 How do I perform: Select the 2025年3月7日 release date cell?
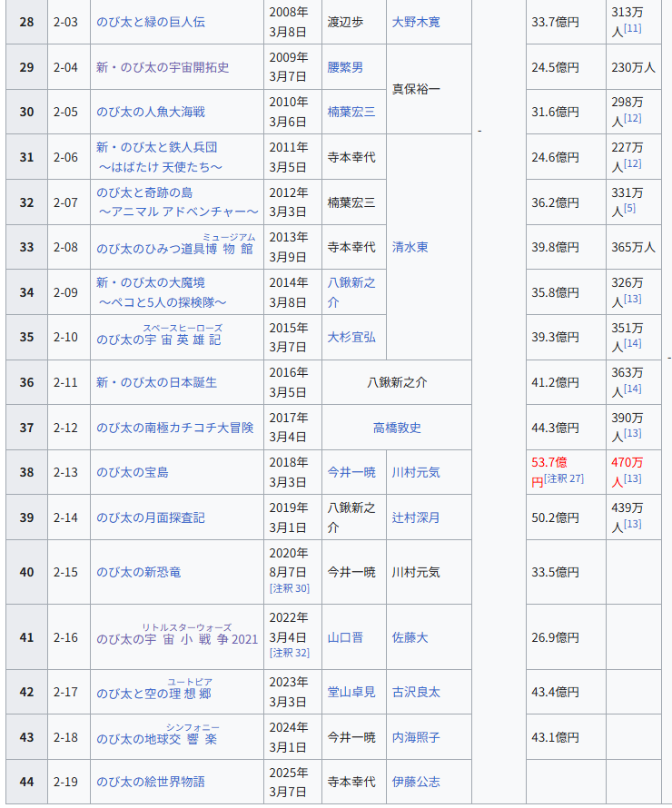pyautogui.click(x=292, y=782)
